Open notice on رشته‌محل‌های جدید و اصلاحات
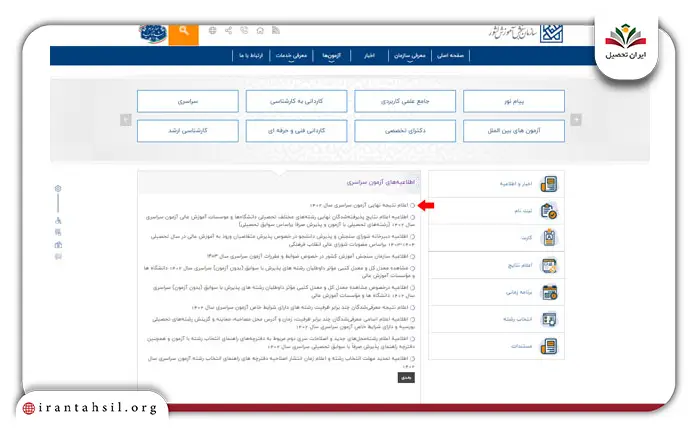The image size is (700, 430). pos(281,342)
